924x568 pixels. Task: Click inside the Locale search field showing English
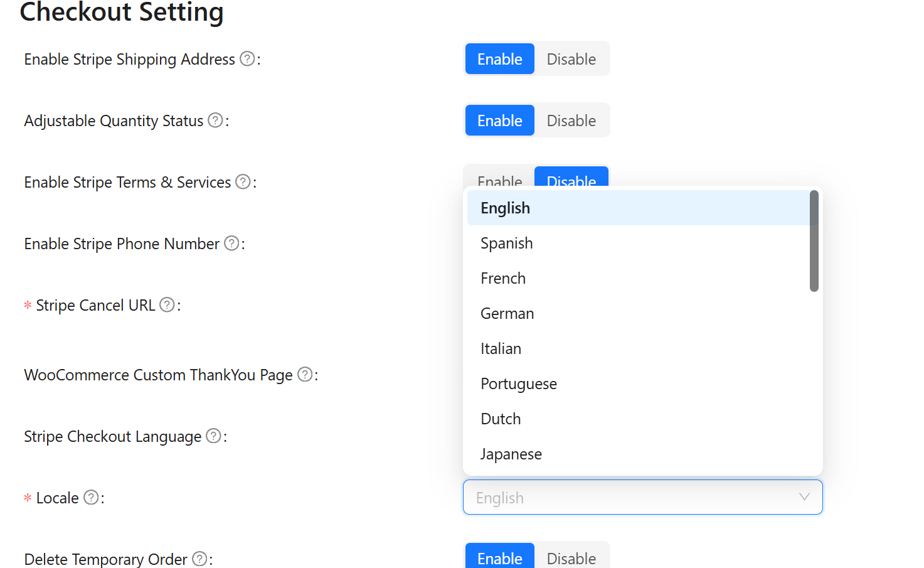click(x=627, y=498)
